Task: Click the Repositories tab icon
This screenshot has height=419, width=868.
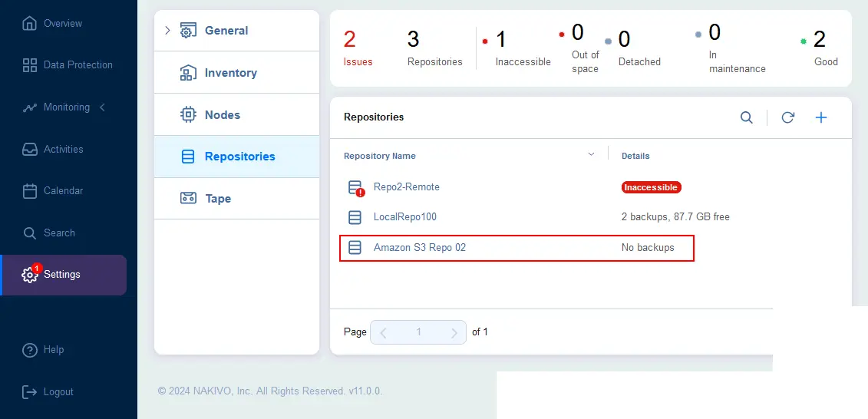Action: pos(188,157)
